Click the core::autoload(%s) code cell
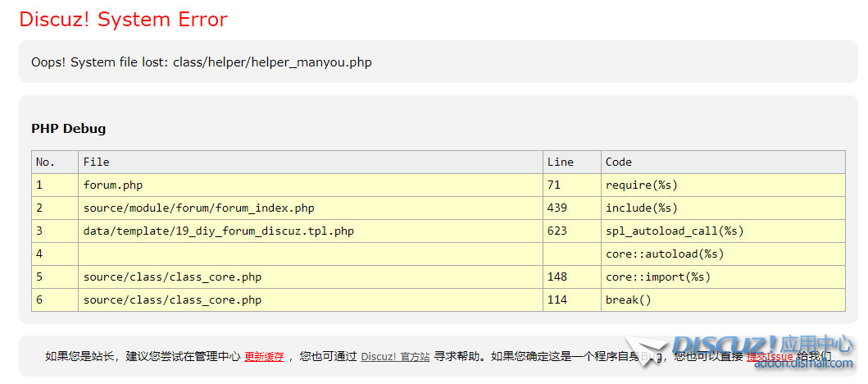The height and width of the screenshot is (384, 868). pos(664,254)
